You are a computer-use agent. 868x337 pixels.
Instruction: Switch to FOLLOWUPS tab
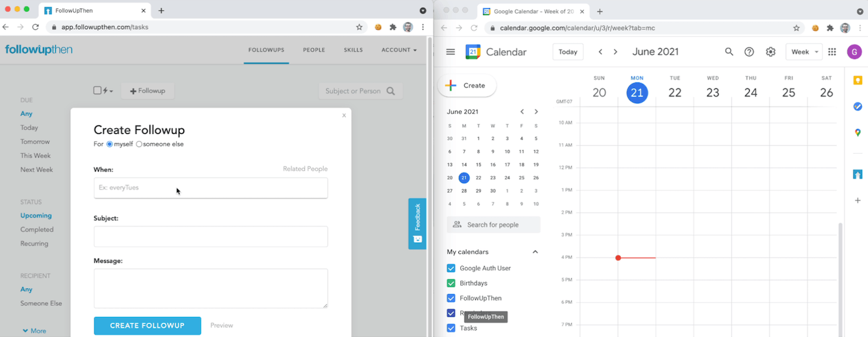pos(266,50)
